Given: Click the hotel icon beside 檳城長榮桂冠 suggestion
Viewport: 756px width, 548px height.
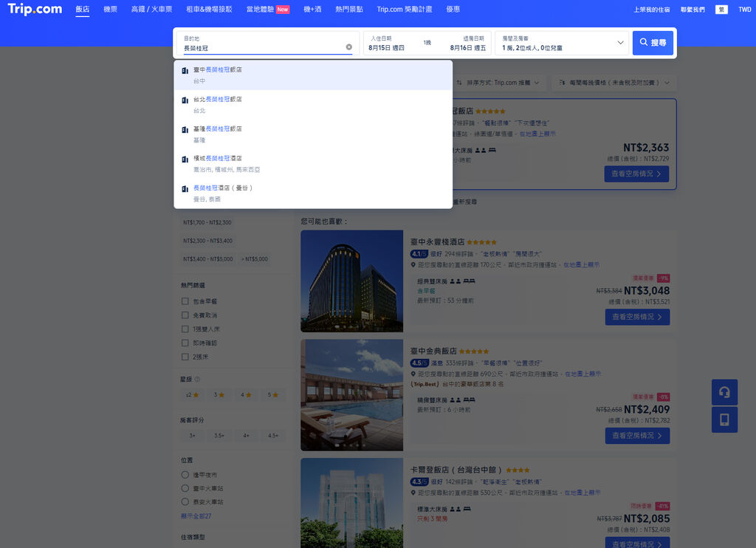Looking at the screenshot, I should [185, 160].
